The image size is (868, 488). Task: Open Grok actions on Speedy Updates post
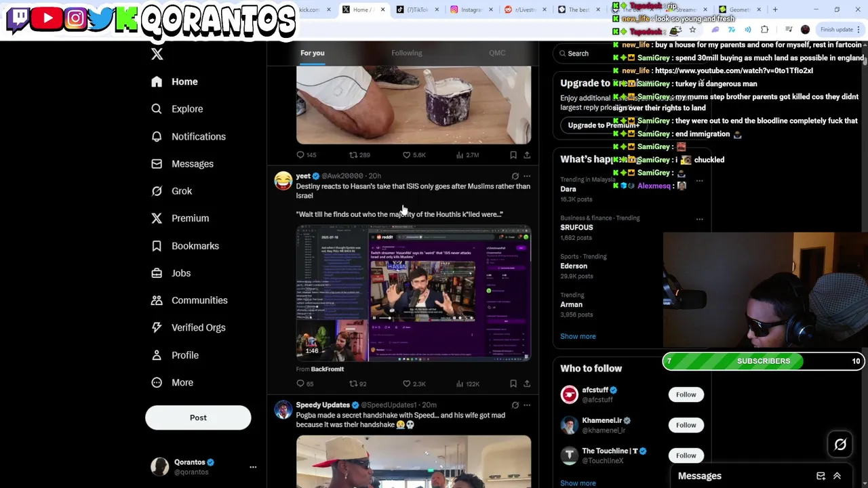(x=515, y=405)
